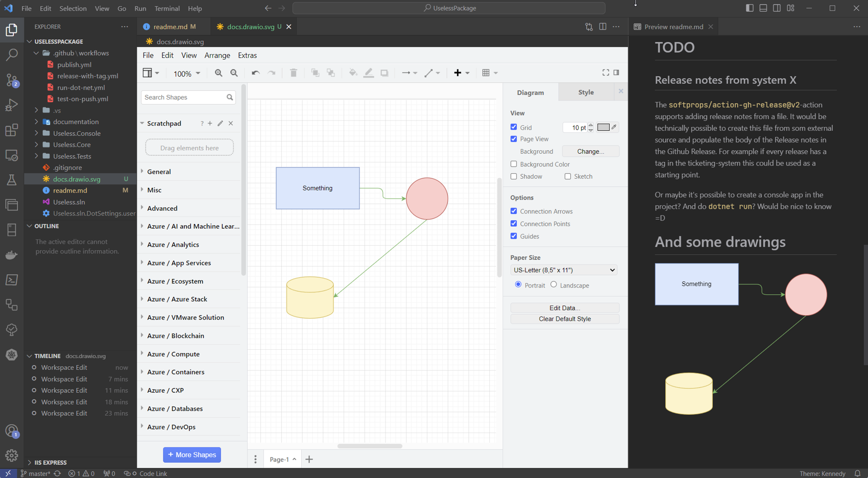Enable the Background Color checkbox
The image size is (868, 478).
pos(514,164)
